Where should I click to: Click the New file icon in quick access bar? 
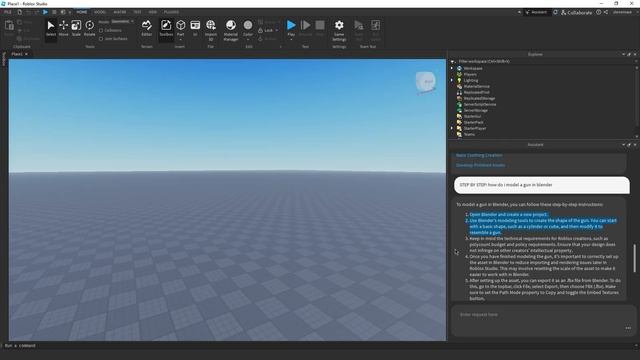click(x=19, y=12)
